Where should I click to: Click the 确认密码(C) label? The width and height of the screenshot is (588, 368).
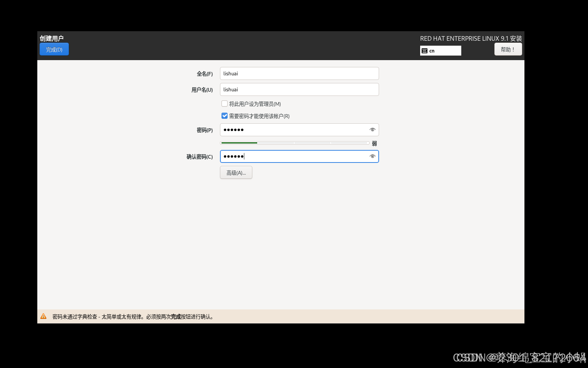click(200, 157)
